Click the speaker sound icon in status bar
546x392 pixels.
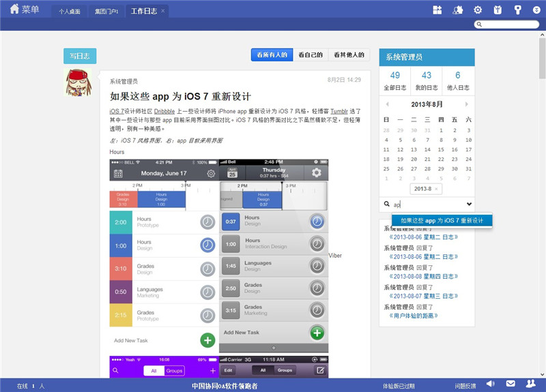tap(490, 384)
